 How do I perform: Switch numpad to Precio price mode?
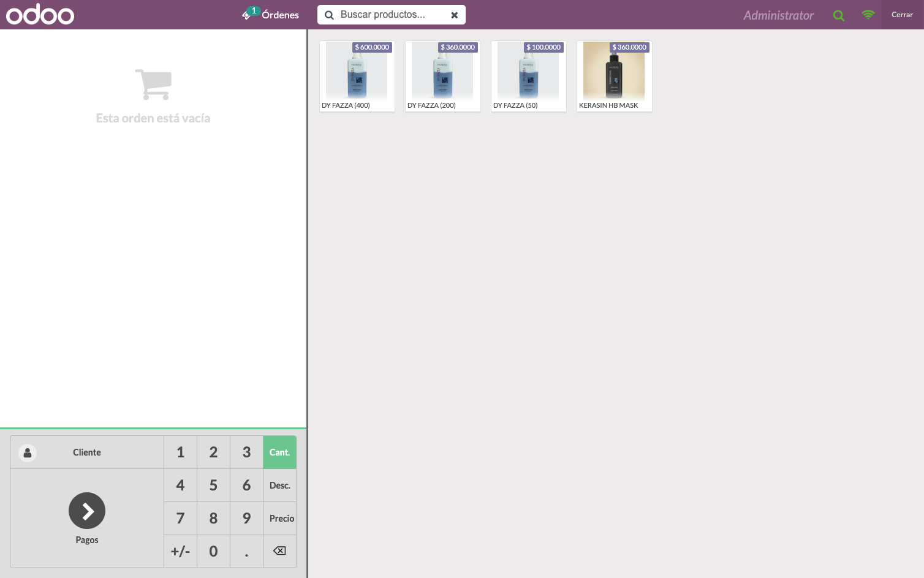(x=280, y=519)
